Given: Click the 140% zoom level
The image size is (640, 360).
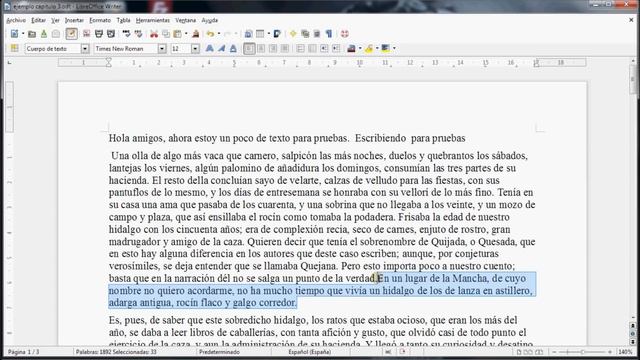Looking at the screenshot, I should (625, 352).
